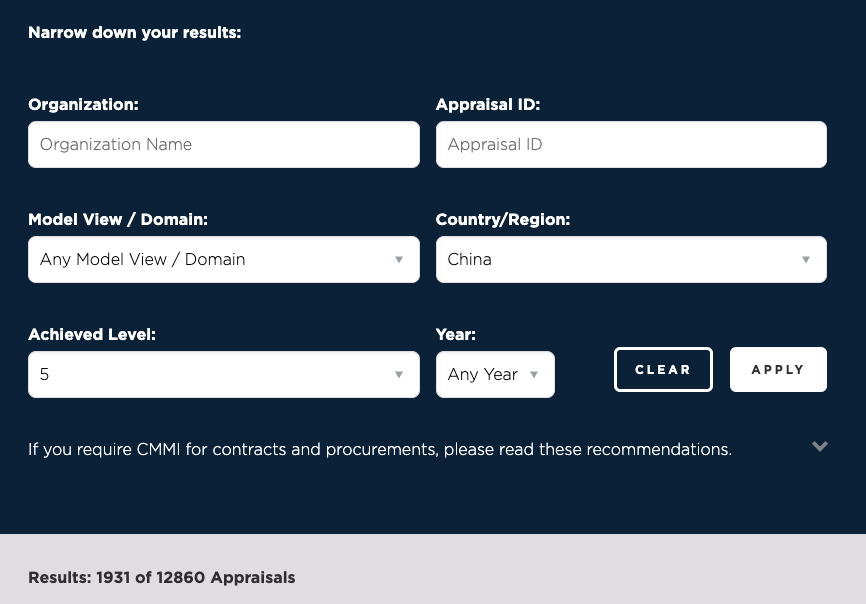The image size is (866, 604).
Task: Click the arrow icon in Achieved Level dropdown
Action: tap(399, 375)
